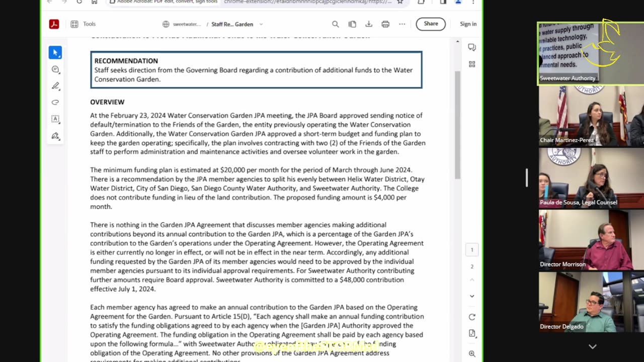Bookmark page with the star icon

click(x=400, y=2)
